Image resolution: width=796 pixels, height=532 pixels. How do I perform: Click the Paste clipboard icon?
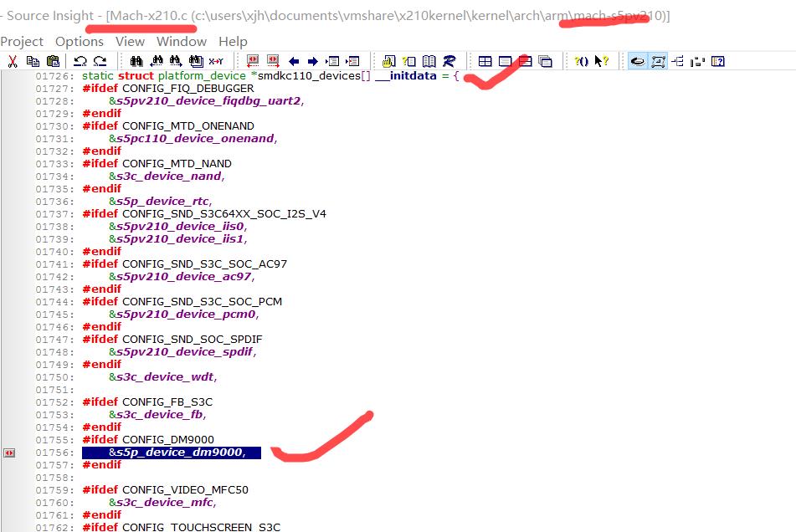tap(53, 61)
